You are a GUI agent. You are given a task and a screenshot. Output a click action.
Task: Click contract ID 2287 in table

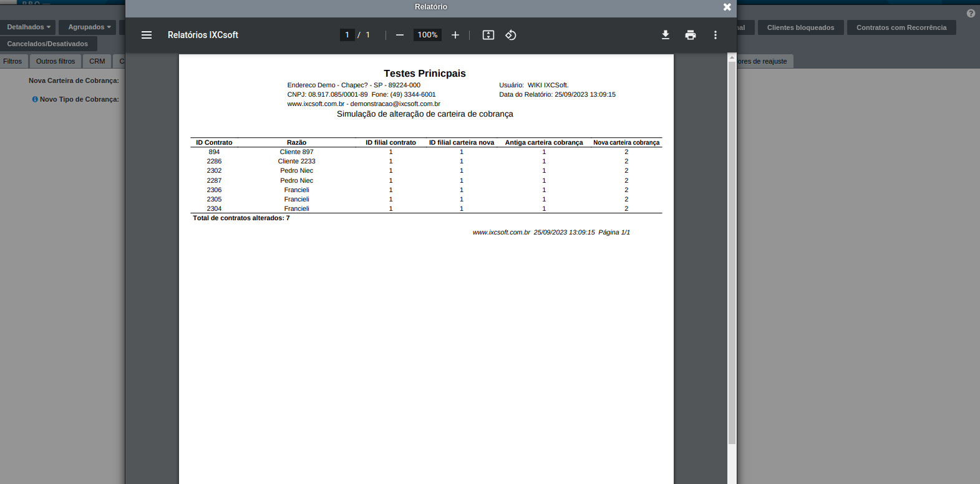coord(214,181)
